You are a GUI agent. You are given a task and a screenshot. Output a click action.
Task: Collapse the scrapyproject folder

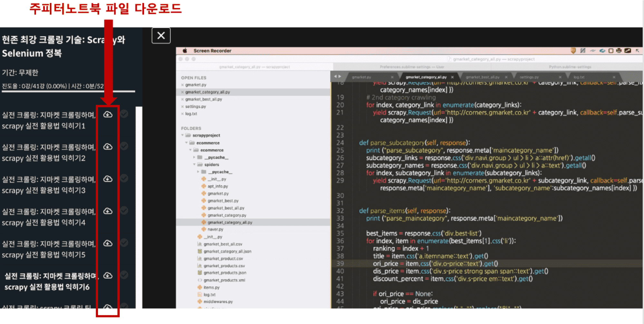pos(183,135)
